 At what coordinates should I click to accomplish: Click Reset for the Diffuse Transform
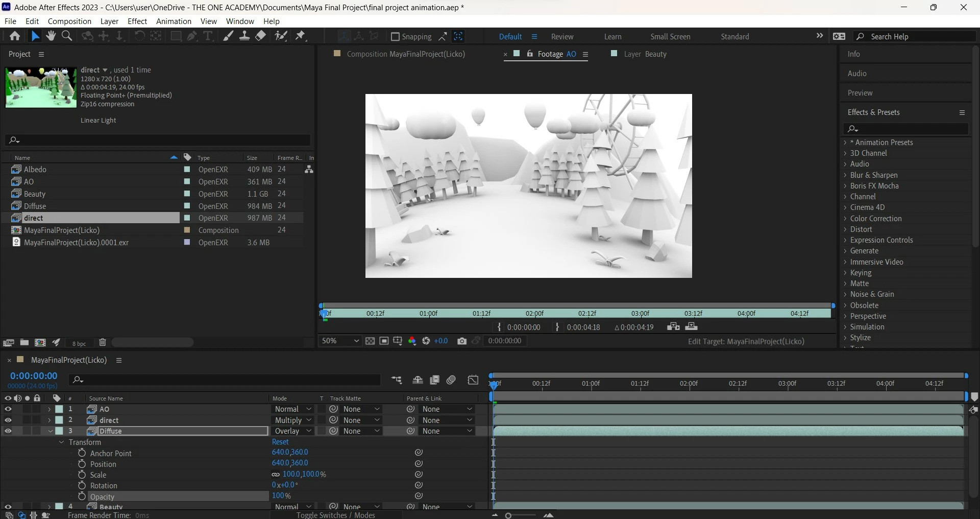click(280, 442)
